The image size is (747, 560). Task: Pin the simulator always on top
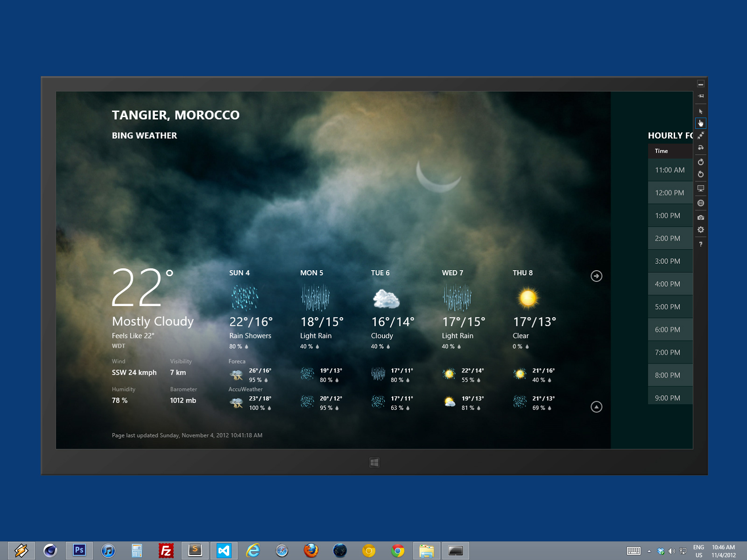tap(701, 96)
